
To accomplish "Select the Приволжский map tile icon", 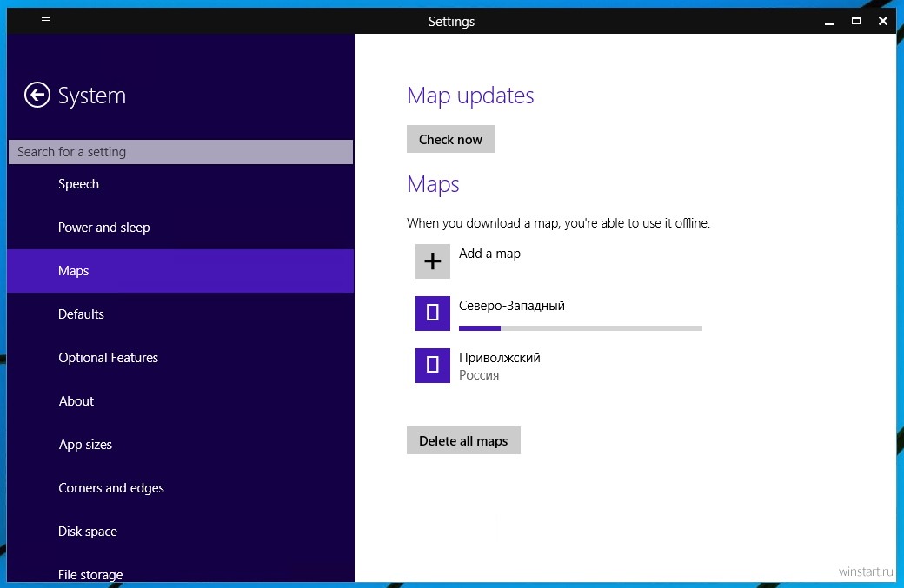I will click(x=432, y=365).
